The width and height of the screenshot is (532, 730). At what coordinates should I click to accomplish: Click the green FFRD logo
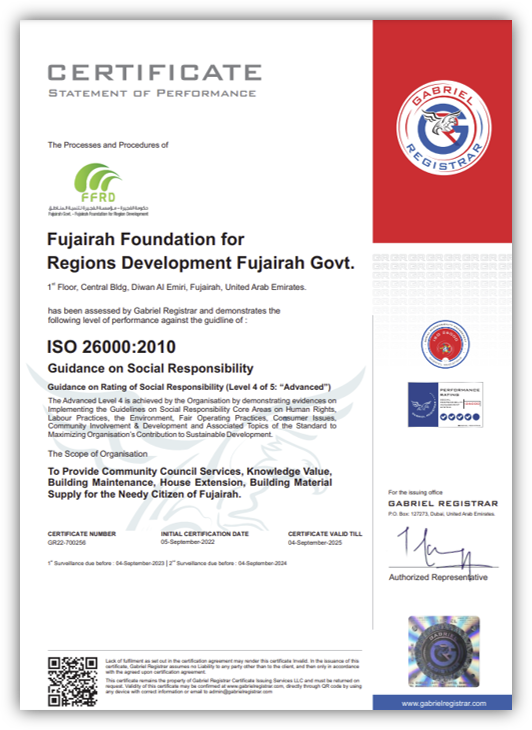point(98,183)
